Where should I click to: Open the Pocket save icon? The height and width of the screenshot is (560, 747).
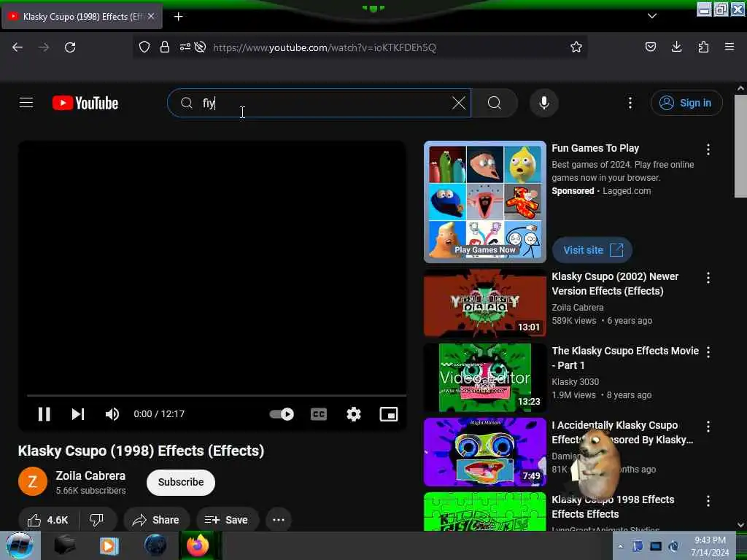tap(650, 47)
